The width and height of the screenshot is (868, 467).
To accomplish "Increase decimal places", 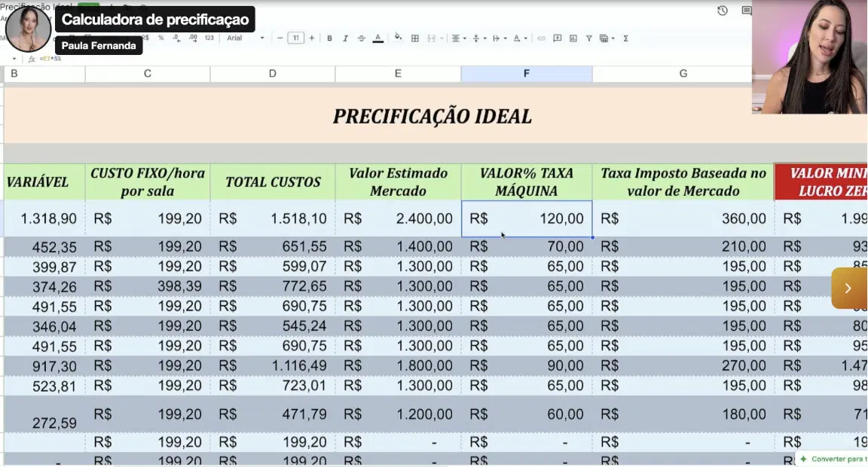I will pyautogui.click(x=192, y=38).
